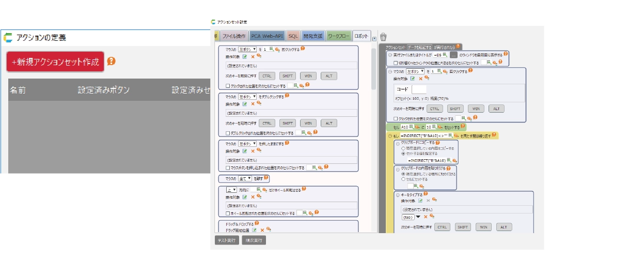Image resolution: width=644 pixels, height=260 pixels.
Task: Open 左ボタン dropdown in ダブルクリックする block
Action: click(x=247, y=96)
